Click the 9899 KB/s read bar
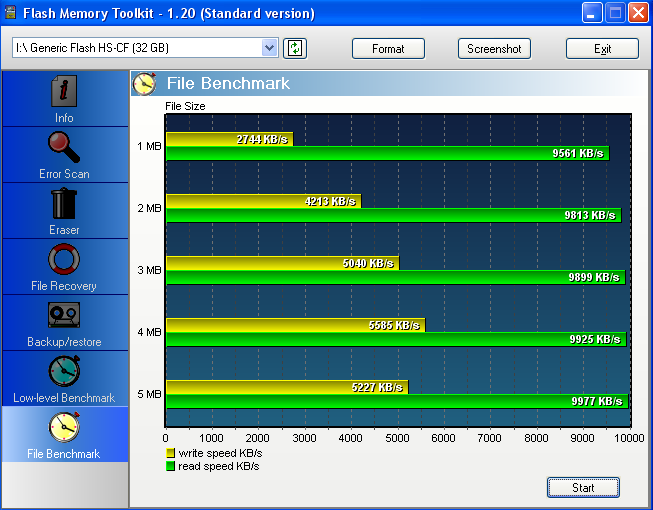This screenshot has width=653, height=510. pyautogui.click(x=396, y=277)
